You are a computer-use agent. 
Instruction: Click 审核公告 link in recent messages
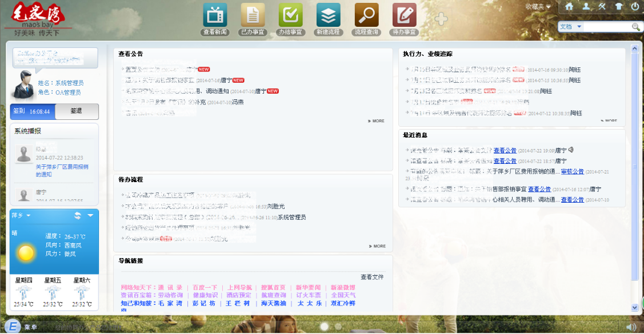(x=573, y=171)
